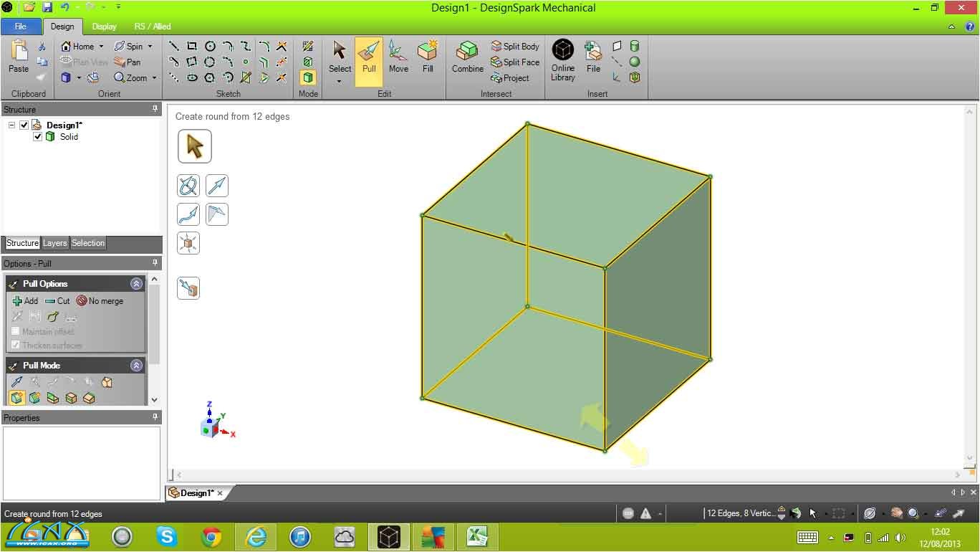Open the Zoom dropdown arrow
This screenshot has height=552, width=980.
154,78
